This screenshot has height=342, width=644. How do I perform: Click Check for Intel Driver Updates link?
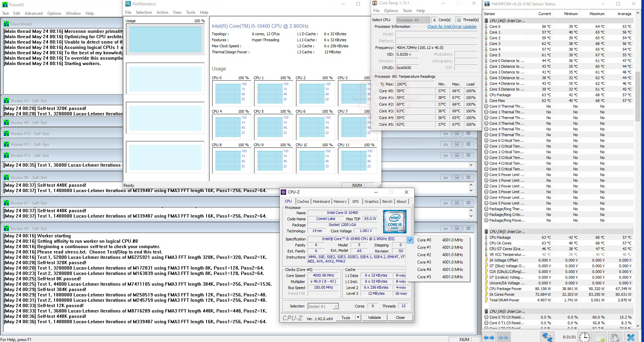tap(451, 26)
